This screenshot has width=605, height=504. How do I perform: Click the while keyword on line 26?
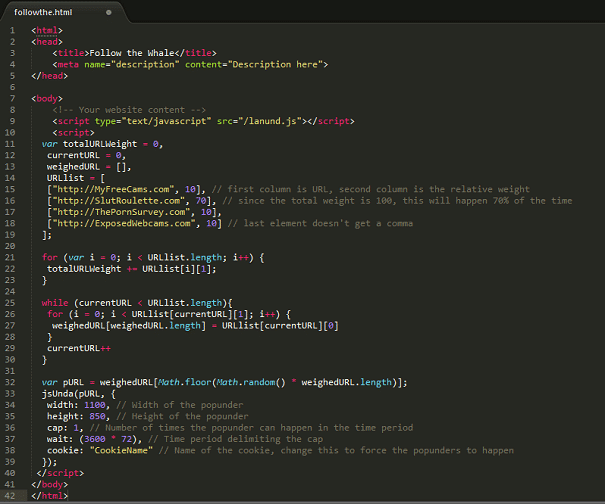pyautogui.click(x=55, y=303)
